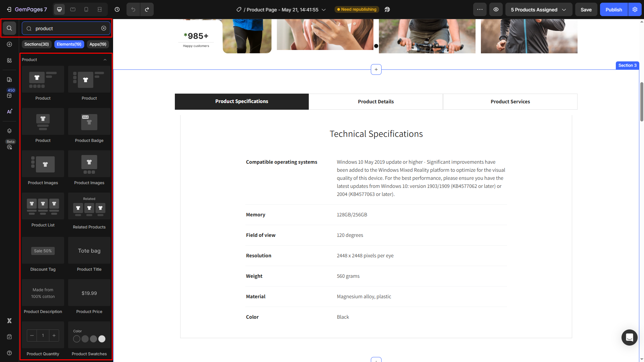Screen dimensions: 644x362
Task: Click the add elements plus icon in sidebar
Action: pos(9,44)
